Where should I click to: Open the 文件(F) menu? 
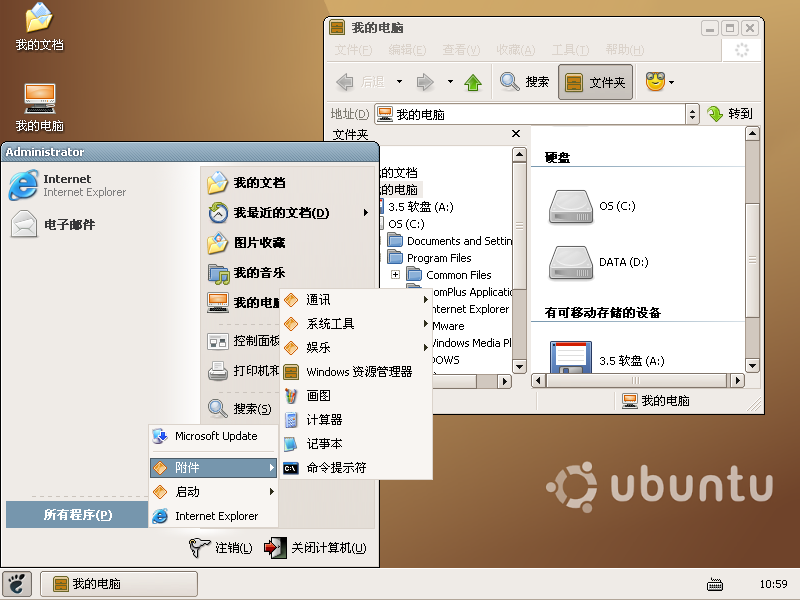pyautogui.click(x=353, y=50)
